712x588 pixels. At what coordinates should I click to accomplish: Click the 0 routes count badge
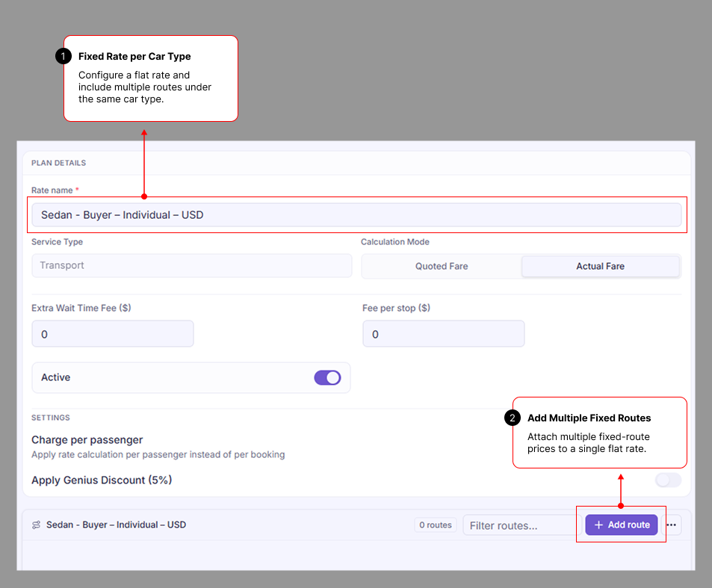point(436,525)
